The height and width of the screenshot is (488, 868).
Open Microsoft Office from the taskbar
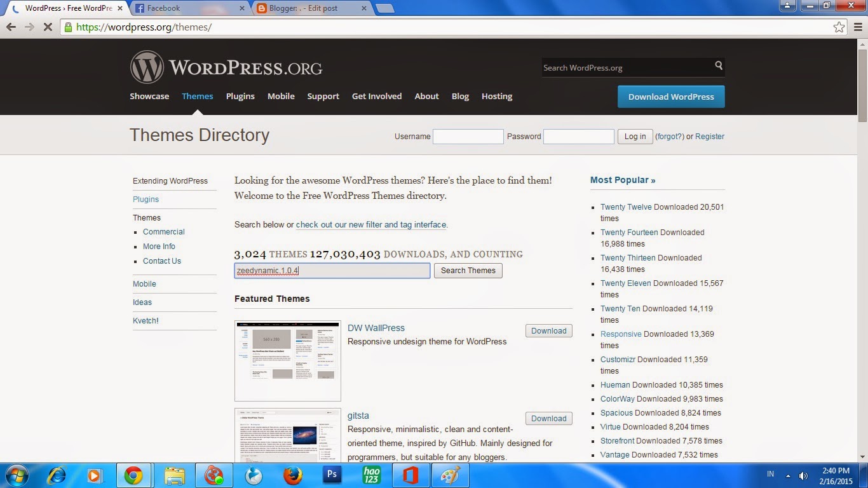410,475
